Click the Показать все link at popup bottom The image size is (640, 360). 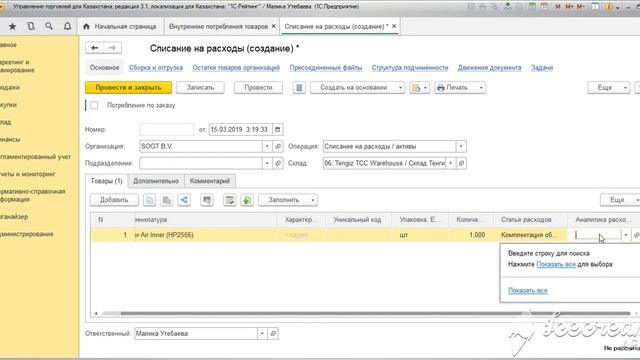(528, 291)
